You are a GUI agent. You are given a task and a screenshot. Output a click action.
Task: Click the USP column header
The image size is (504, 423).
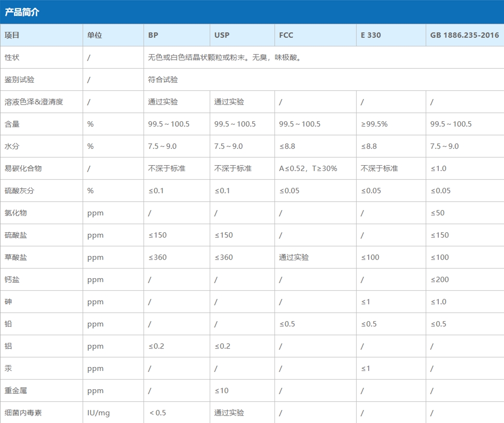tap(222, 35)
